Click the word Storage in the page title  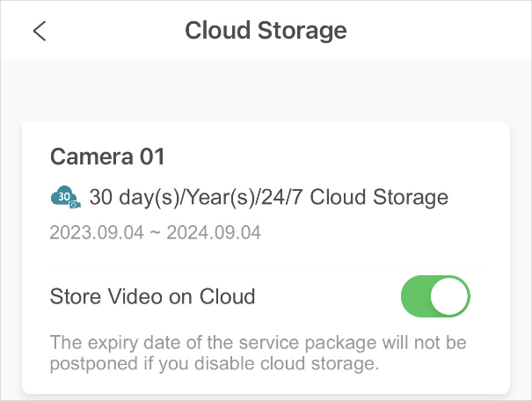point(304,31)
